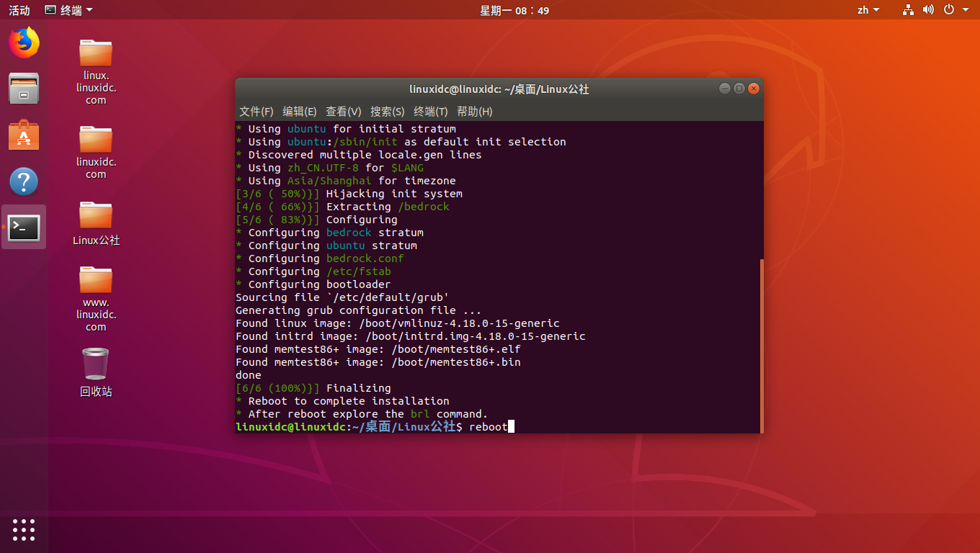Show applications grid button

(x=24, y=529)
